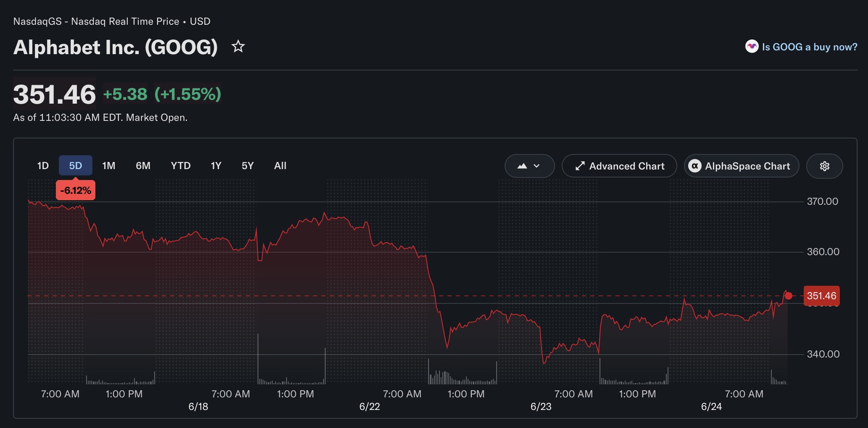868x428 pixels.
Task: Click the market time status text
Action: coord(100,118)
